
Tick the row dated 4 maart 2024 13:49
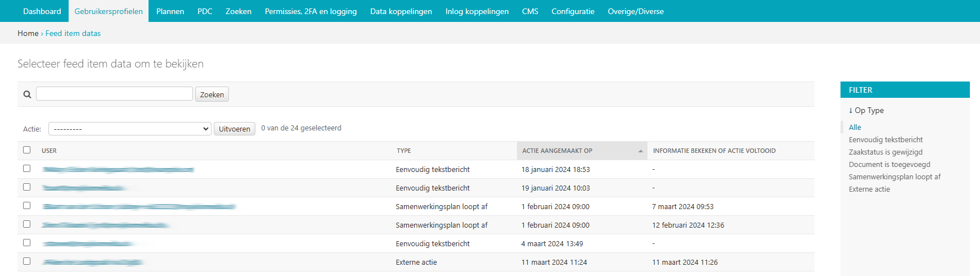[x=26, y=243]
